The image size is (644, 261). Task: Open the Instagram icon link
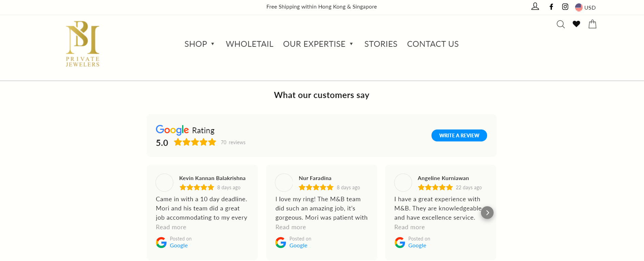(565, 7)
